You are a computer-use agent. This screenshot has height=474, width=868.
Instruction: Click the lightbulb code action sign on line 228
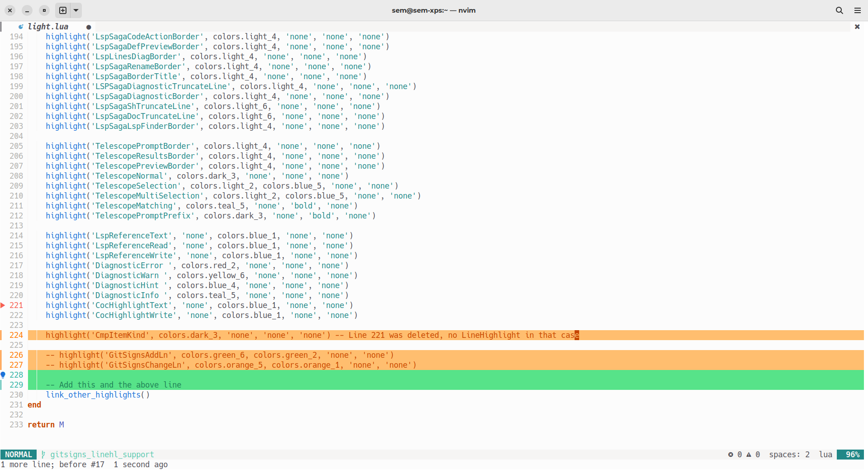point(3,375)
